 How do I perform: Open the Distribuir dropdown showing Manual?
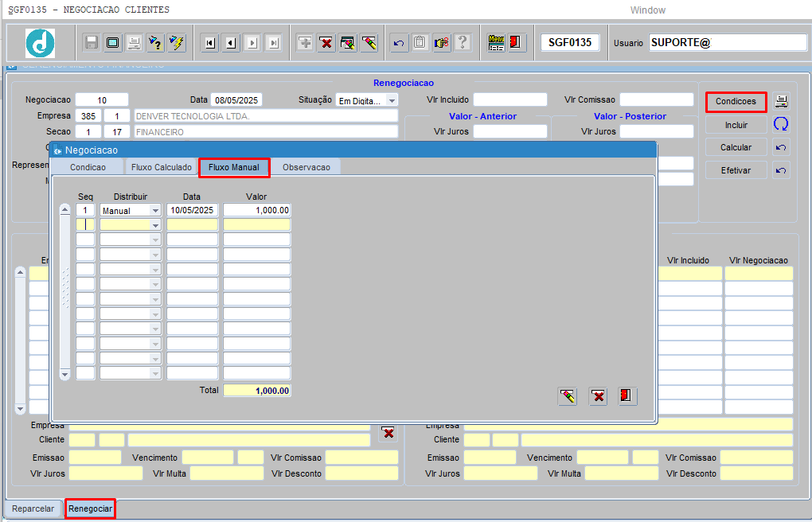[155, 210]
